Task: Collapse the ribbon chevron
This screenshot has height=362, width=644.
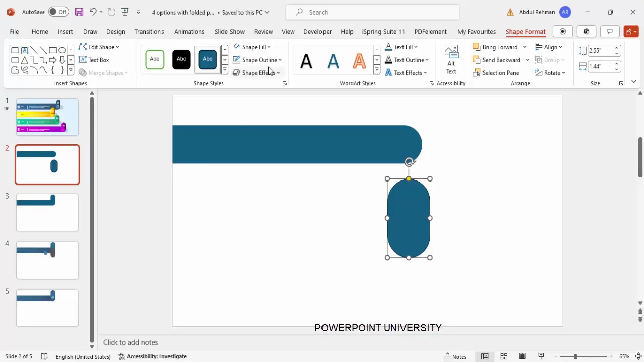Action: (x=633, y=81)
